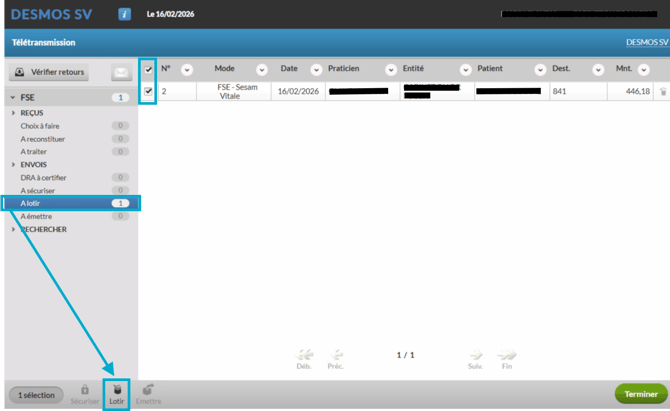Select 'A sécuriser' in the sidebar
Image resolution: width=670 pixels, height=411 pixels.
point(60,190)
